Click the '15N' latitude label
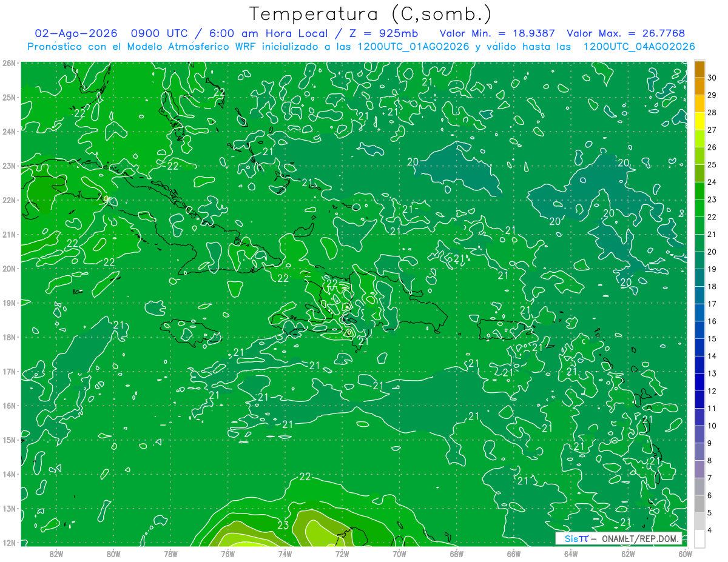728x562 pixels. pos(9,440)
